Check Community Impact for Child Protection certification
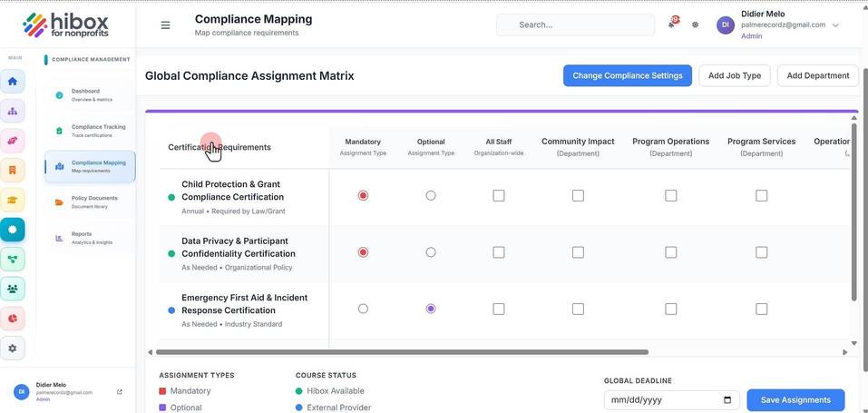Image resolution: width=868 pixels, height=413 pixels. pyautogui.click(x=578, y=196)
